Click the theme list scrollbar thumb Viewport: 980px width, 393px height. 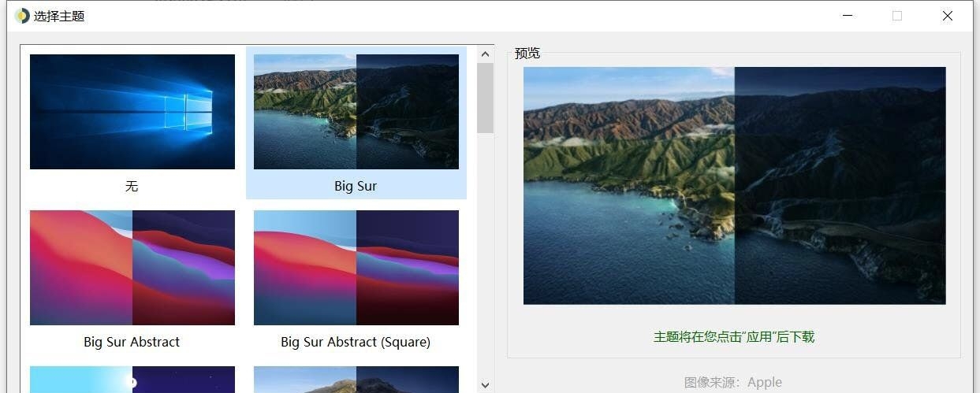[x=485, y=98]
